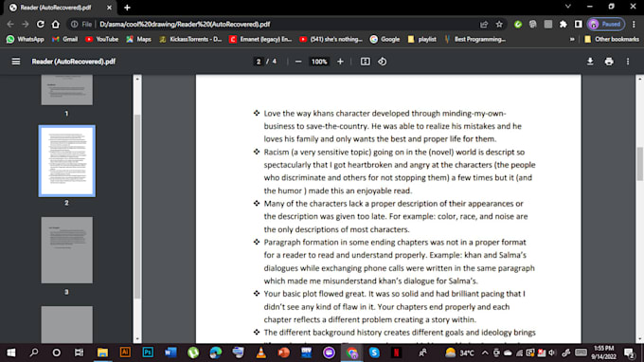The width and height of the screenshot is (644, 362).
Task: Expand hidden bookmarks with the chevron
Action: [572, 39]
